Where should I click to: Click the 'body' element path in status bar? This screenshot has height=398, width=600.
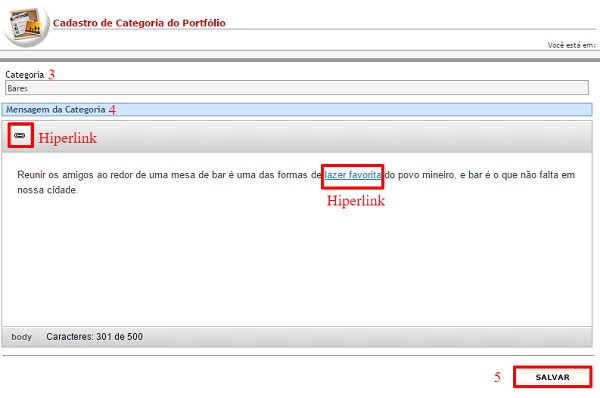coord(21,337)
